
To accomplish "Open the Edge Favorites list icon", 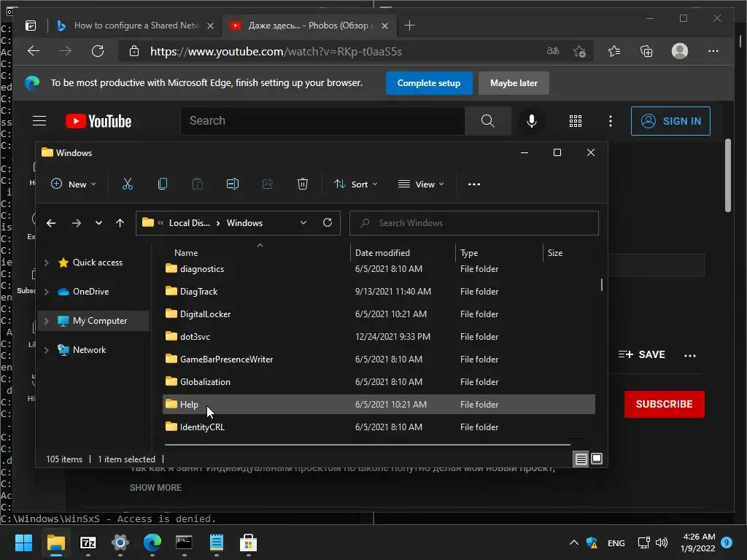I will [x=614, y=51].
